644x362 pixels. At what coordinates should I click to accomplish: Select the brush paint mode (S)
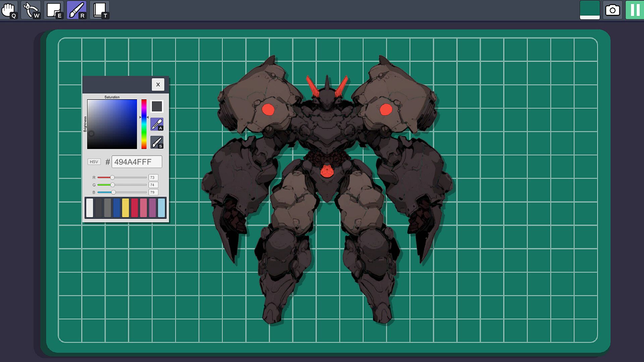point(157,142)
